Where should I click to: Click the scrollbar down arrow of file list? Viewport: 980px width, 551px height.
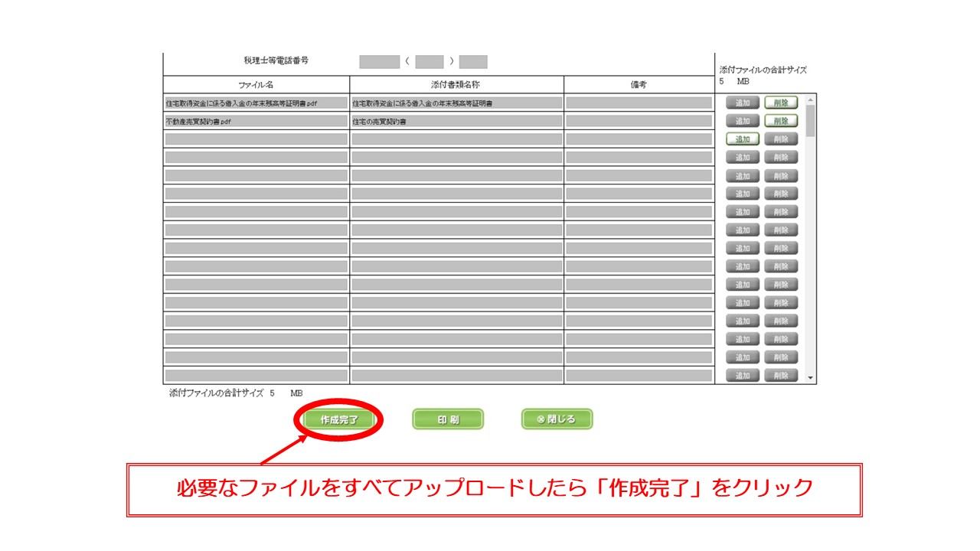point(811,378)
